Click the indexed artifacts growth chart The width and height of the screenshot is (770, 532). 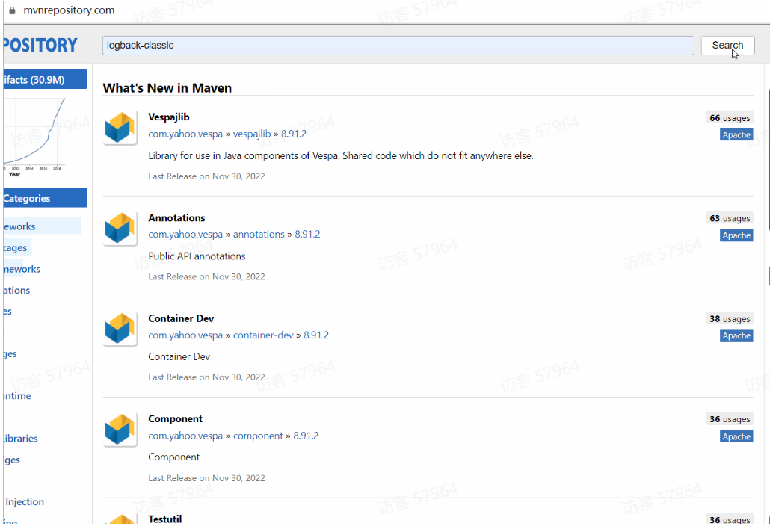[x=35, y=137]
